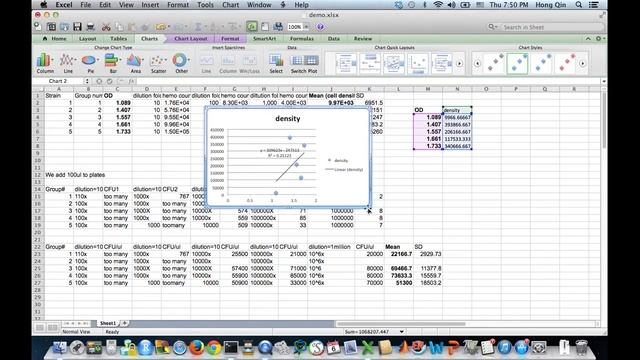
Task: Apply the fourth chart quick layout
Action: [418, 64]
